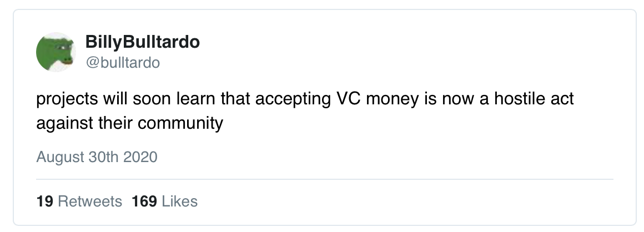Click the divider line above the counts
This screenshot has width=644, height=232.
[324, 179]
